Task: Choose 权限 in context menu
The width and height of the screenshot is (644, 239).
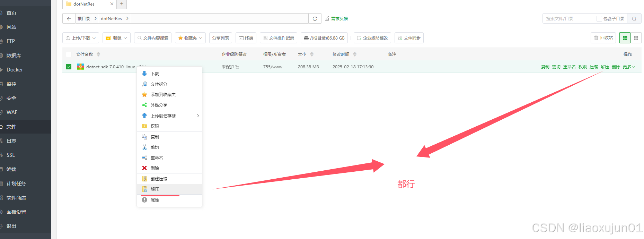Action: click(x=169, y=126)
